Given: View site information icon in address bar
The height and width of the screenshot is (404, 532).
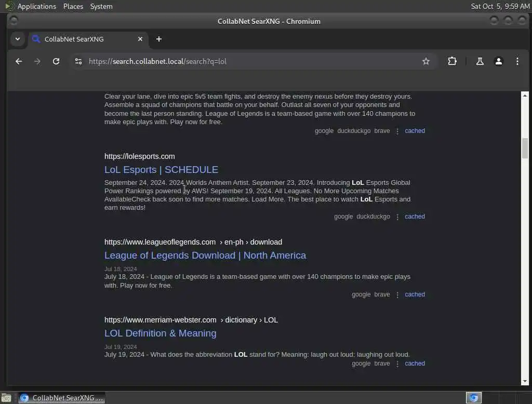Looking at the screenshot, I should 78,61.
